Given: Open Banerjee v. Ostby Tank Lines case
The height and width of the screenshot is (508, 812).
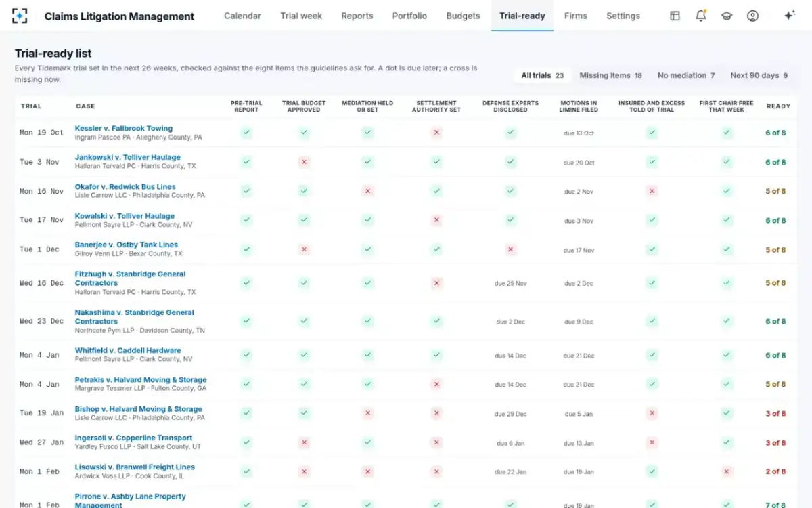Looking at the screenshot, I should [127, 245].
